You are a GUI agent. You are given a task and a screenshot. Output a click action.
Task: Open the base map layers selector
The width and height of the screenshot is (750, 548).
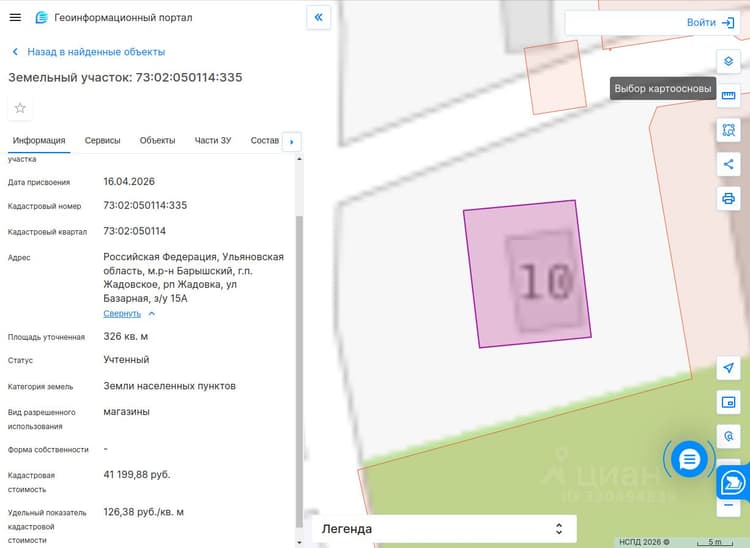coord(728,62)
